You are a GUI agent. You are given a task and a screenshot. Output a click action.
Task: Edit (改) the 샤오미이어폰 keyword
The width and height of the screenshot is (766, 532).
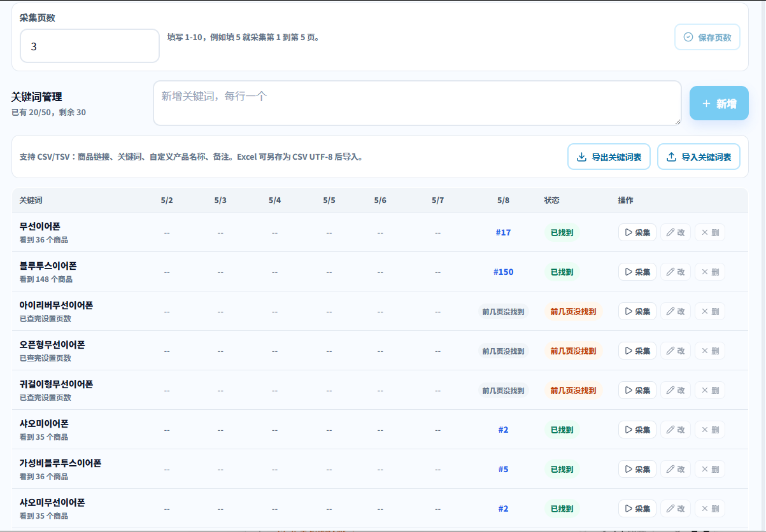tap(676, 430)
